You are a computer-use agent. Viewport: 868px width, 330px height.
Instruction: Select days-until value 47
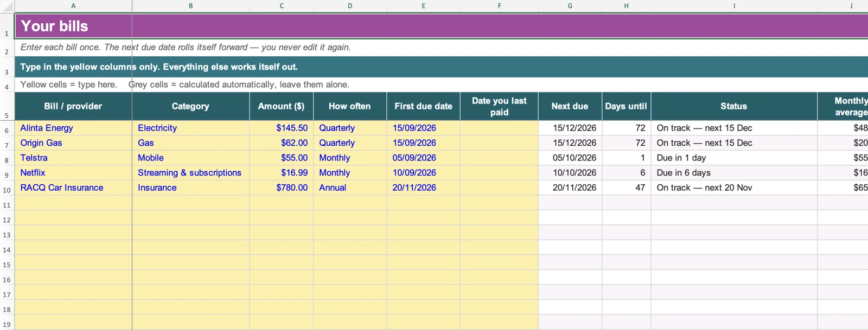[626, 187]
